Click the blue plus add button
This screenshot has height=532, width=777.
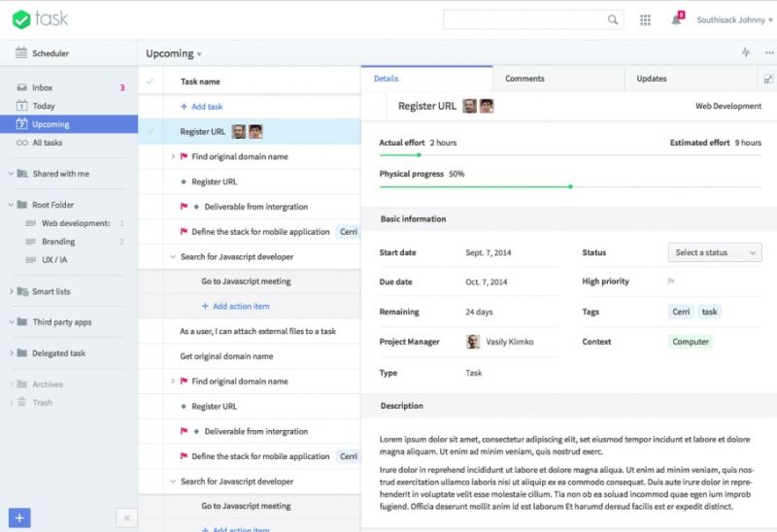(20, 517)
